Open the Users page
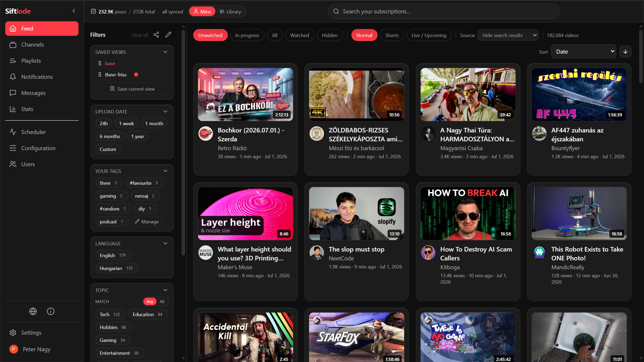 42,164
